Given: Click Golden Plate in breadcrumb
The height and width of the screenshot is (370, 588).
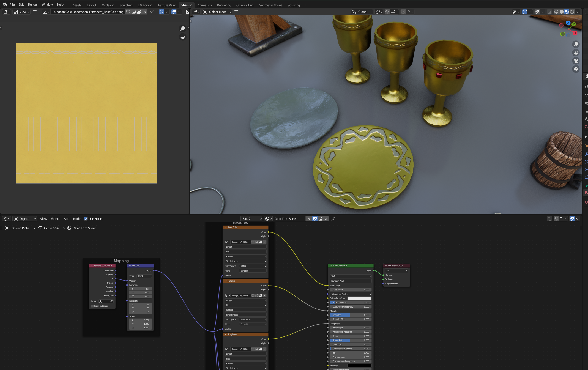Looking at the screenshot, I should pos(20,228).
